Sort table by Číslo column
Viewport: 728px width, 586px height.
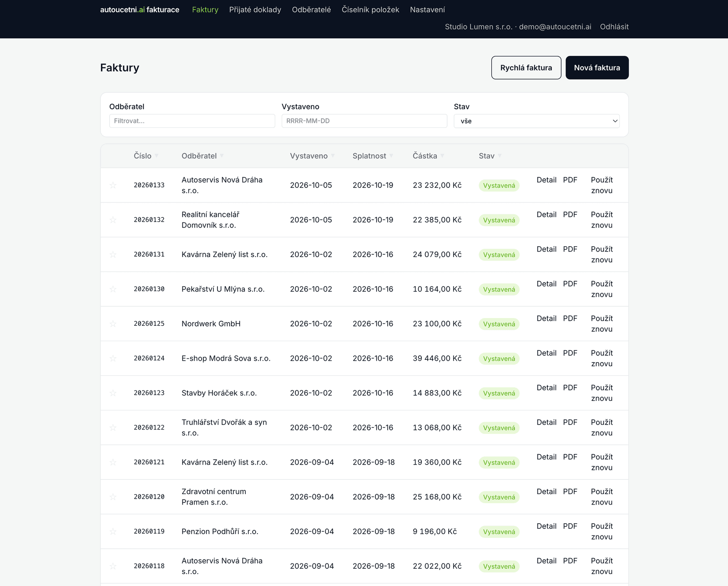[x=146, y=156]
